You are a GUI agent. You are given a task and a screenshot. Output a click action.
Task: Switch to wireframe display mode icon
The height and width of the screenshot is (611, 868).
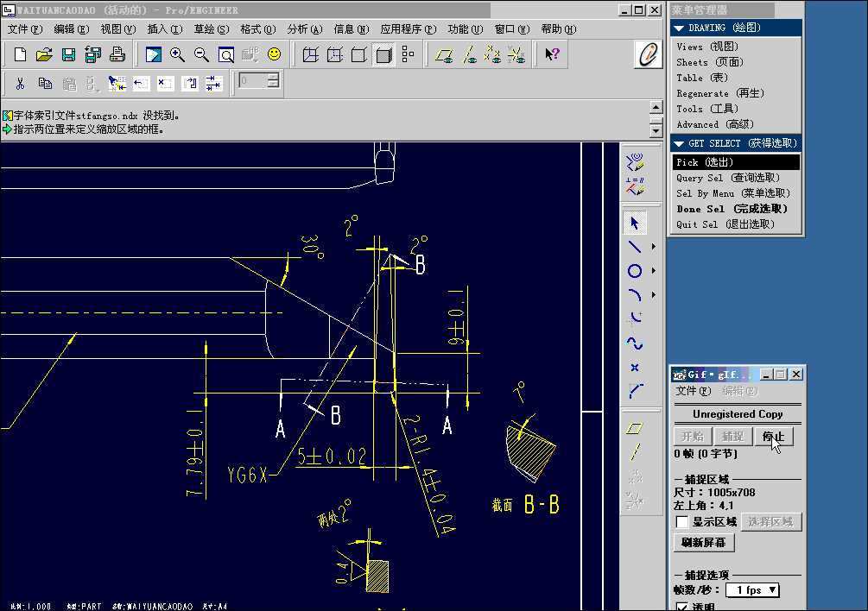point(311,54)
